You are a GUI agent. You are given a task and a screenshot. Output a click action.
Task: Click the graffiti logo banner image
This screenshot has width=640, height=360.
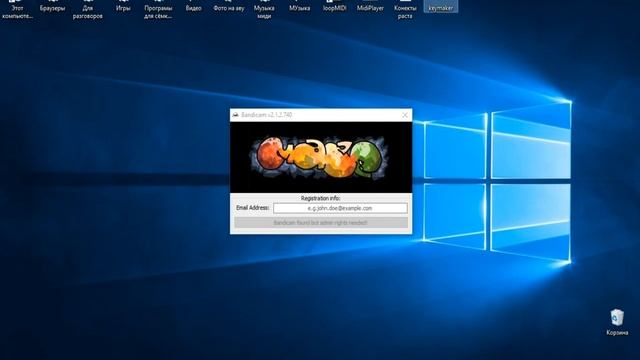pyautogui.click(x=321, y=158)
